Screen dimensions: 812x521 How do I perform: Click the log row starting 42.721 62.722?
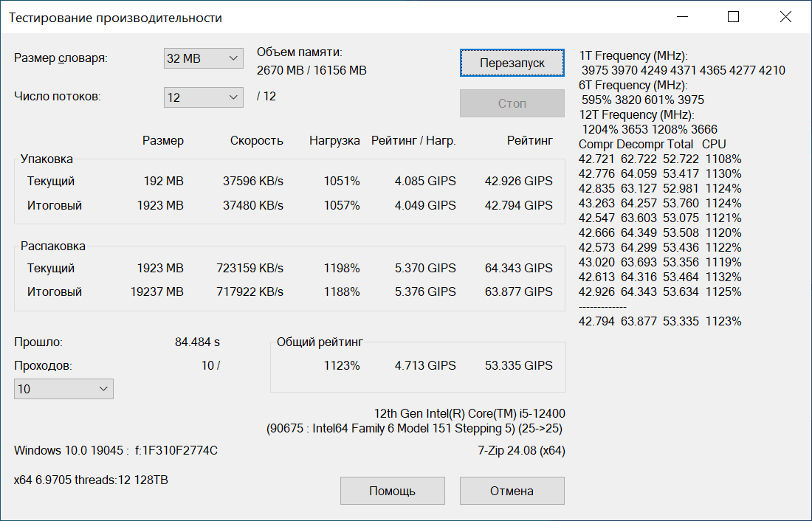point(660,159)
